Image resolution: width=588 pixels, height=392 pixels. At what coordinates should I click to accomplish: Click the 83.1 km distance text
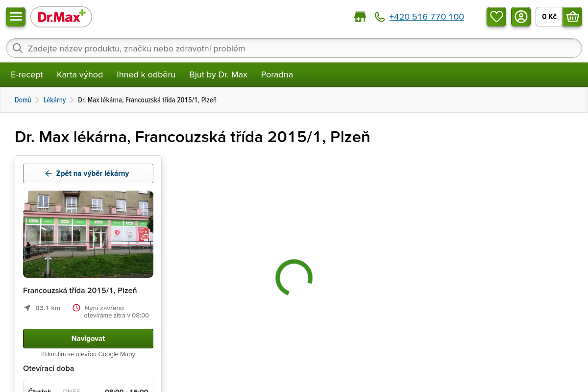click(x=48, y=308)
